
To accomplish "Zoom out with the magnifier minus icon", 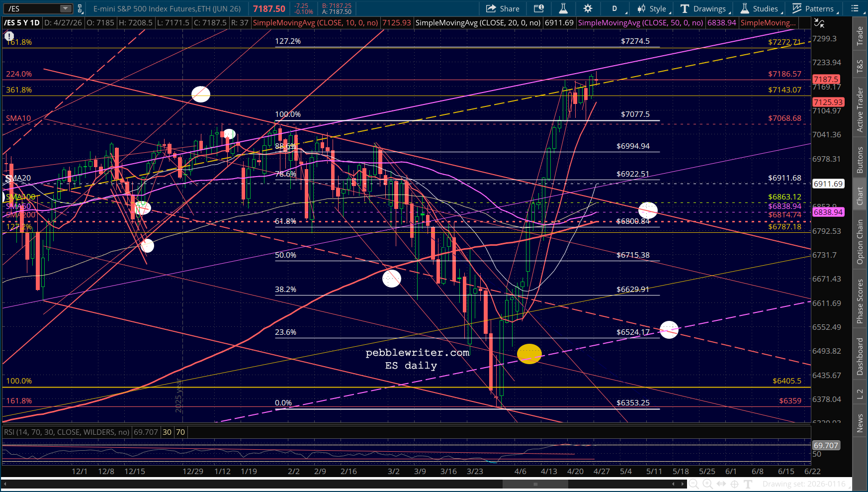I will click(694, 484).
